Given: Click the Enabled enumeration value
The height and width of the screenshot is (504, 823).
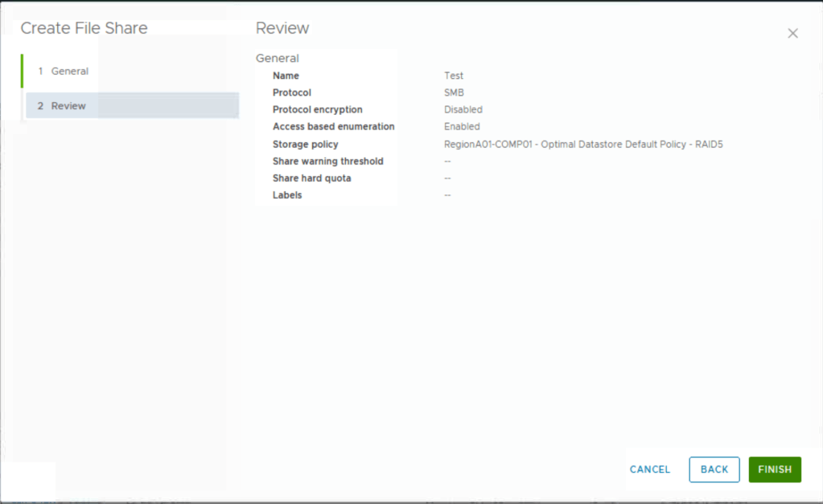Looking at the screenshot, I should pos(462,127).
